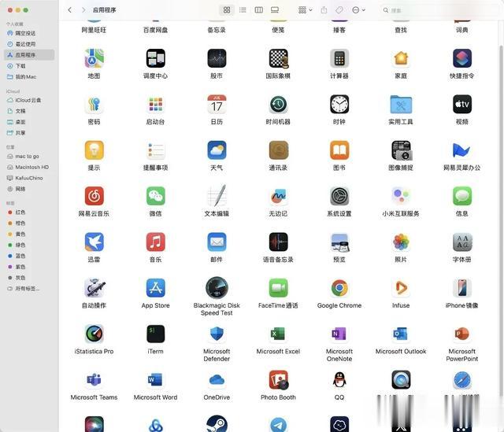504x432 pixels.
Task: Switch to list view in toolbar
Action: point(243,10)
